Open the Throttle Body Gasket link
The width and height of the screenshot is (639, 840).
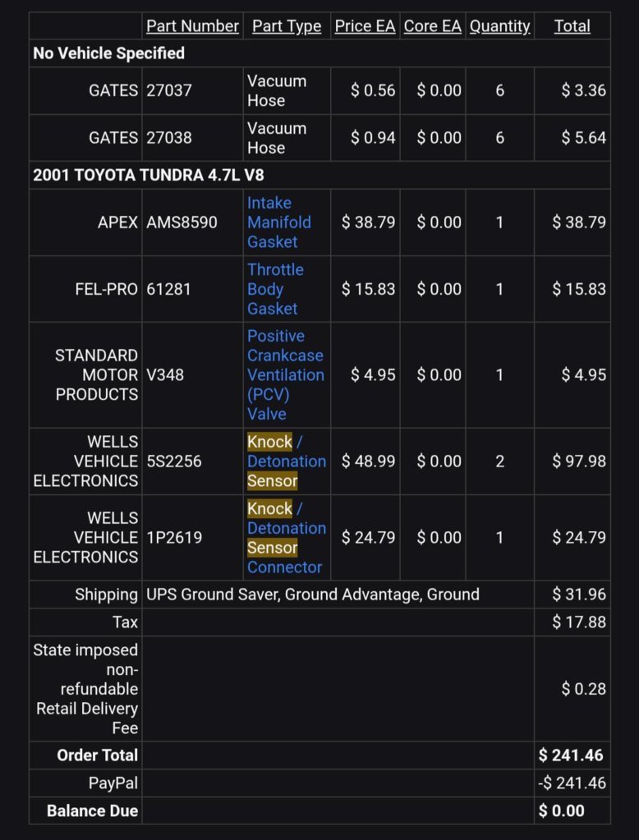coord(275,289)
